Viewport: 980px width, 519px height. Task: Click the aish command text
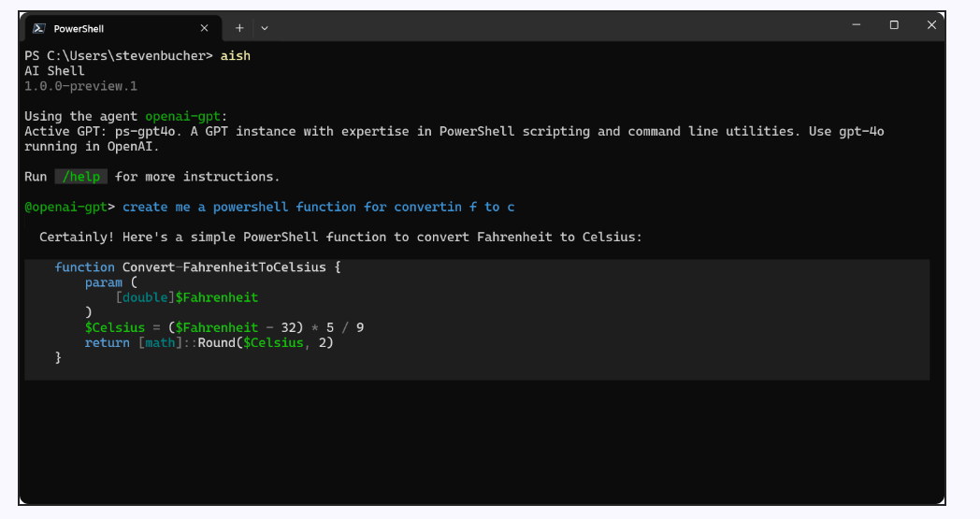pyautogui.click(x=236, y=56)
